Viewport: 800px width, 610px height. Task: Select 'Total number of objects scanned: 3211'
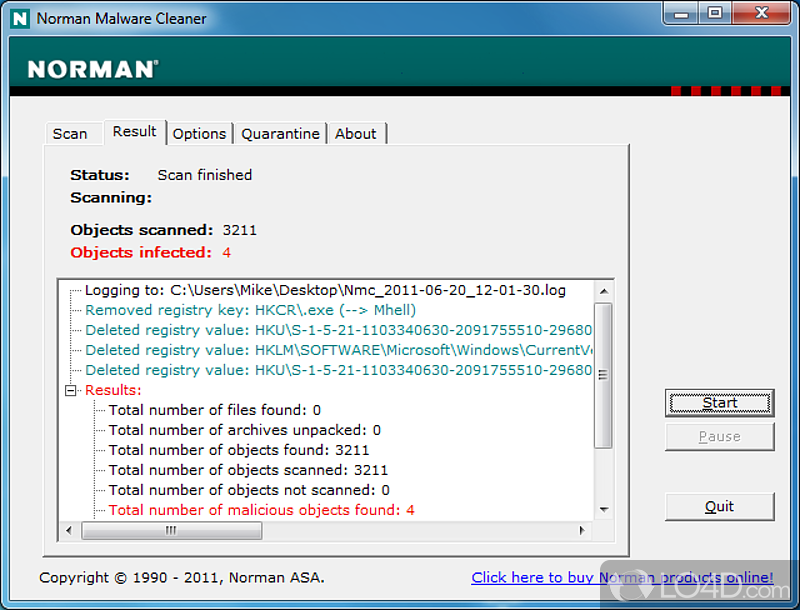248,470
